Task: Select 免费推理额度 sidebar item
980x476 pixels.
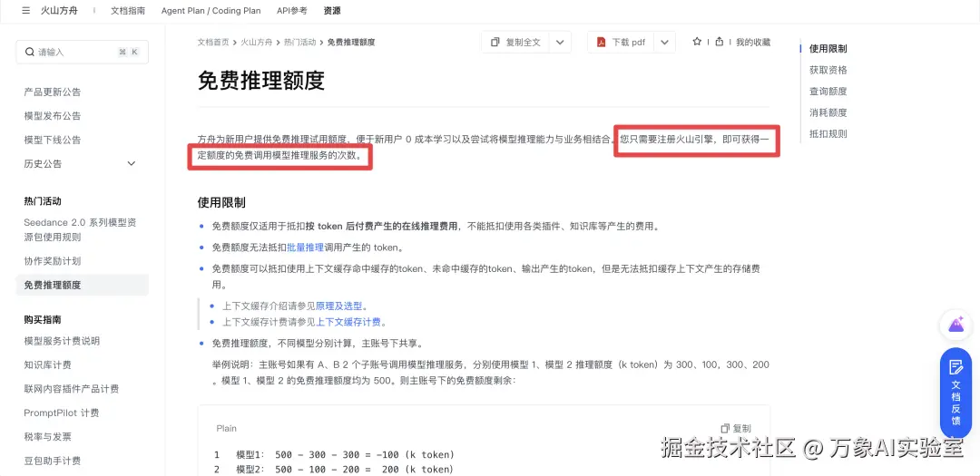Action: tap(82, 285)
